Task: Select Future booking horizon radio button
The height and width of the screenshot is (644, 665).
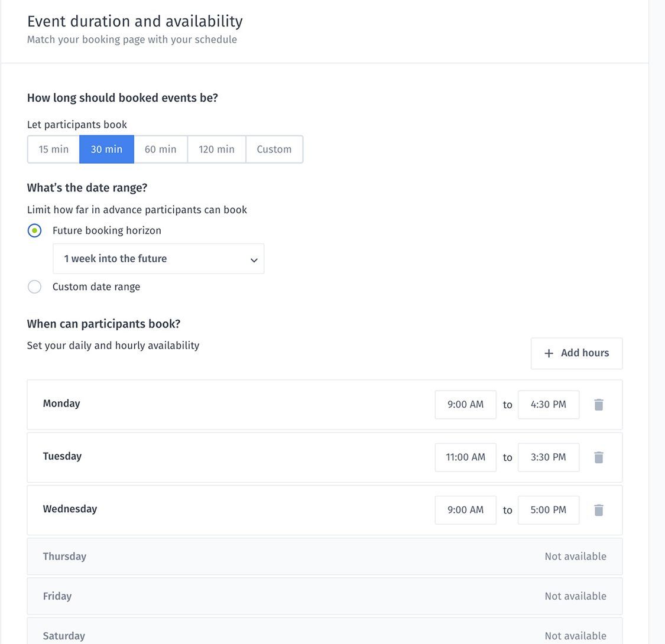Action: (34, 230)
